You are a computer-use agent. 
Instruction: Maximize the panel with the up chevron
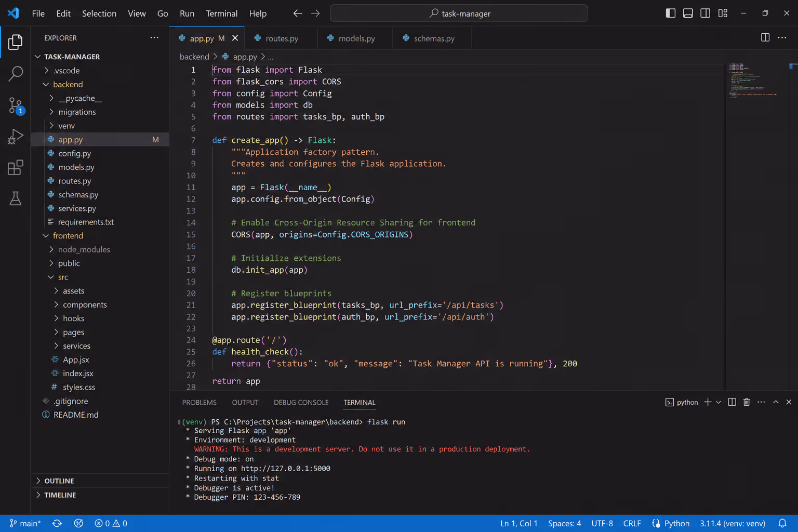tap(776, 402)
